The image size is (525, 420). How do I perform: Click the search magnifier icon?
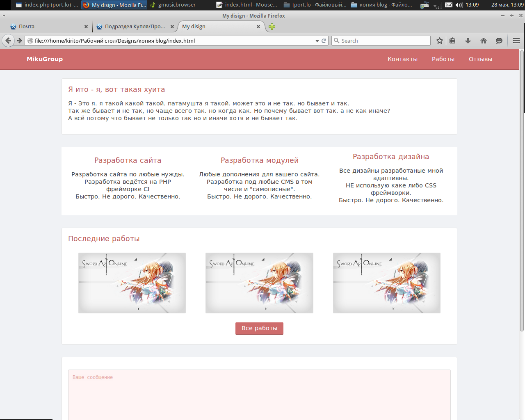[337, 41]
